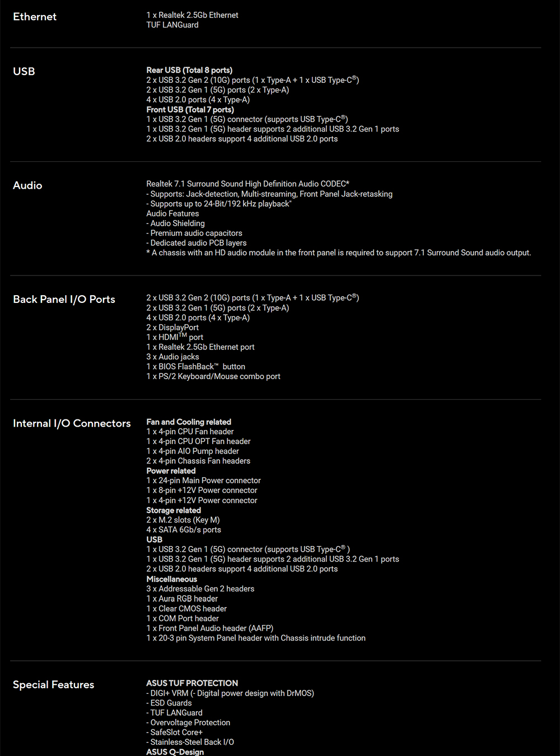Click the Storage related subheading
Screen dimensions: 560x756
coord(174,510)
